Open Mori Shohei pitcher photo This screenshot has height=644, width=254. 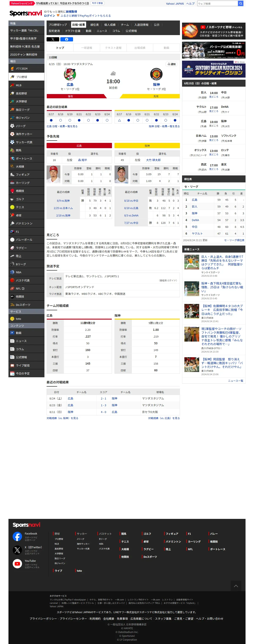(53, 174)
